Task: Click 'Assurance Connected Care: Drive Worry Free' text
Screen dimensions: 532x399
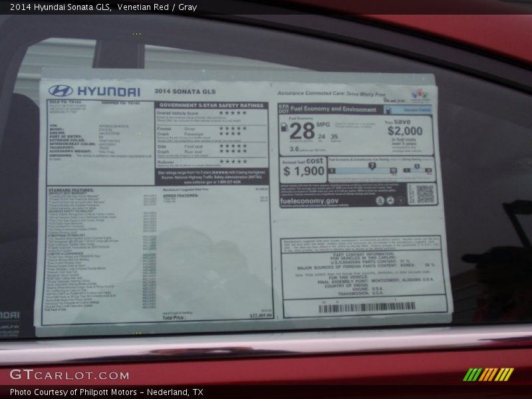Action: coord(331,94)
